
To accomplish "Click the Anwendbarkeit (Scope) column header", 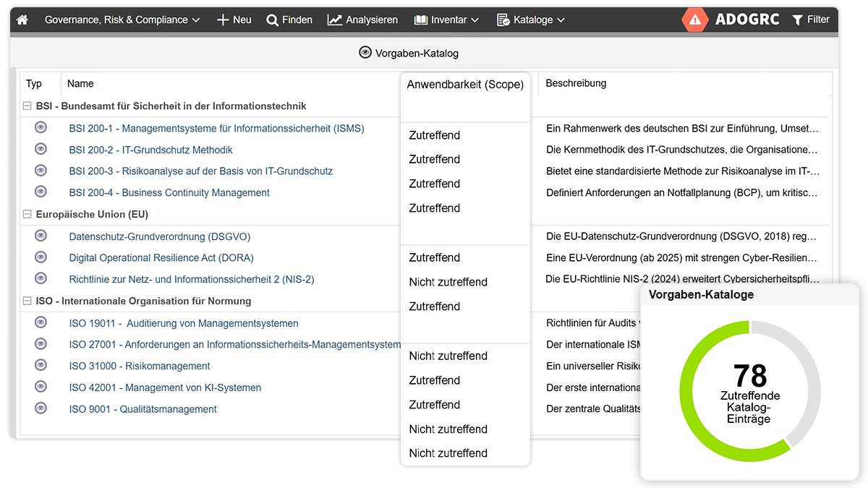I will click(x=465, y=85).
